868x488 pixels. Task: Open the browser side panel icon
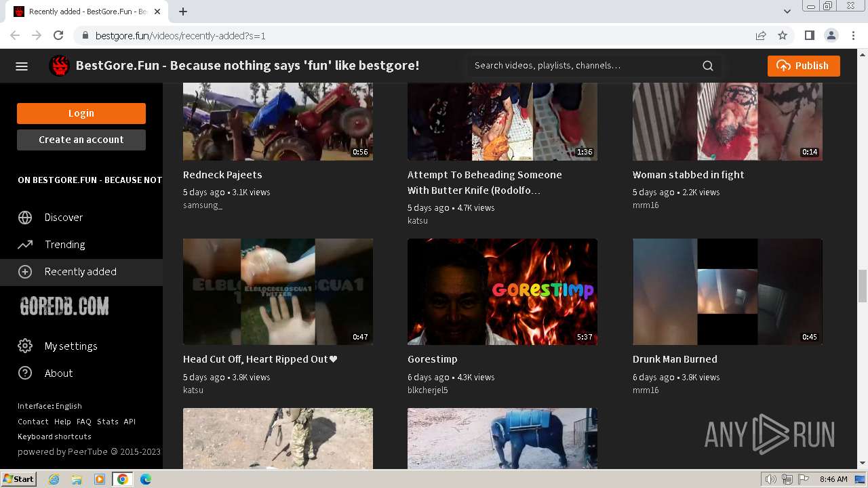[809, 35]
